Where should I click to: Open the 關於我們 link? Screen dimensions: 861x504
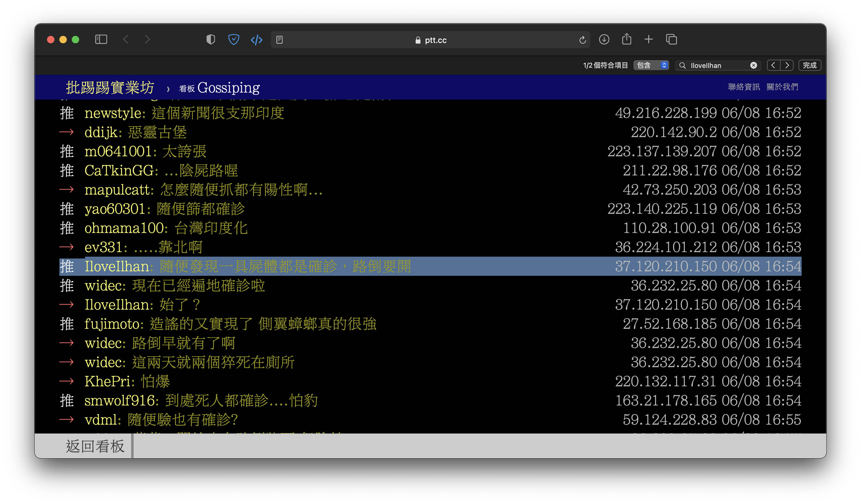(782, 87)
